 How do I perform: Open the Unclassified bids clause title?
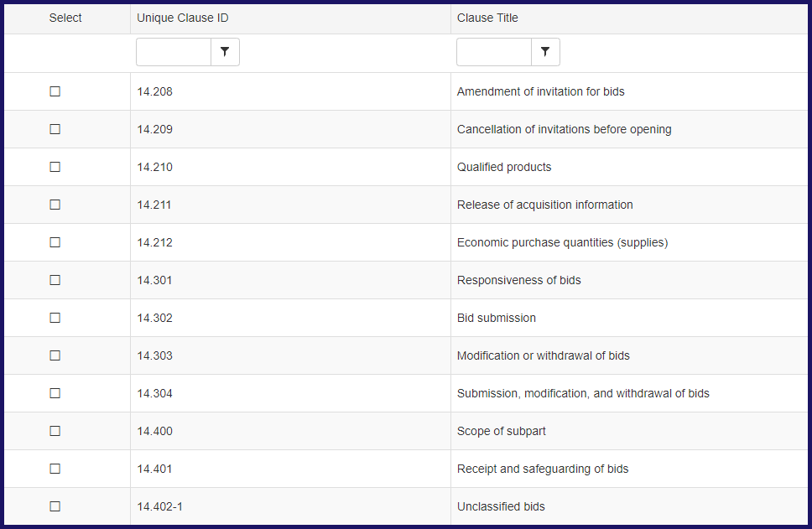point(500,506)
